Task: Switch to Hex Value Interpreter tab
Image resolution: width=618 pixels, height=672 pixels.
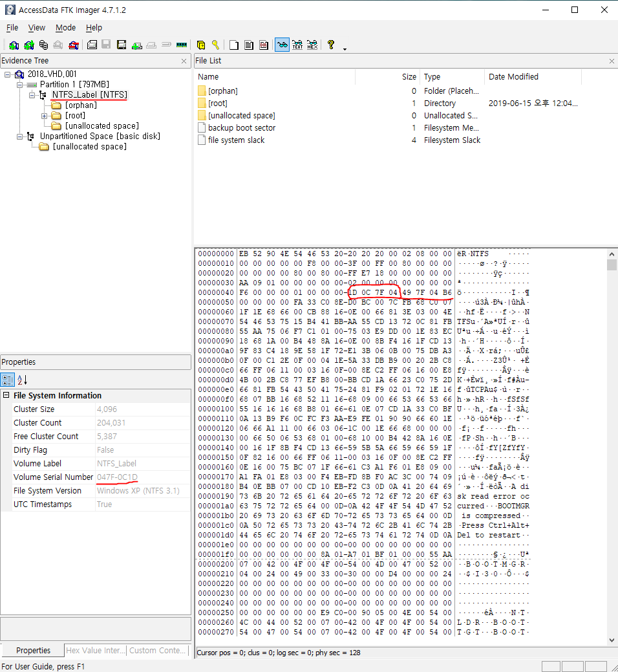Action: [x=96, y=650]
